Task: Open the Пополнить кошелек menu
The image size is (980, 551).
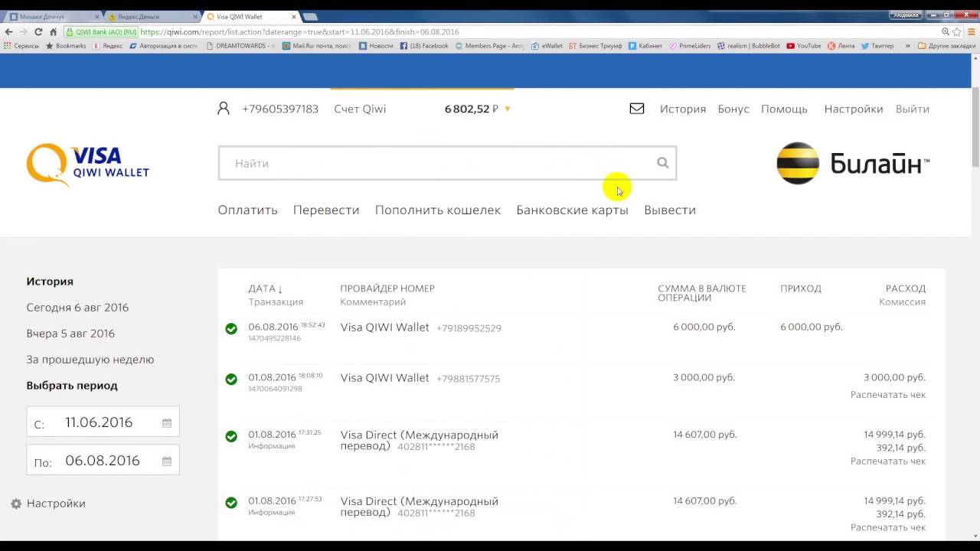Action: coord(438,210)
